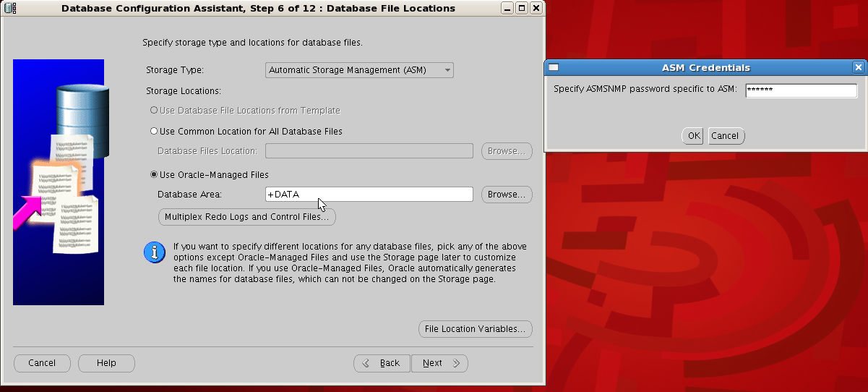Click the Specify ASMSNMP password label

coord(645,90)
